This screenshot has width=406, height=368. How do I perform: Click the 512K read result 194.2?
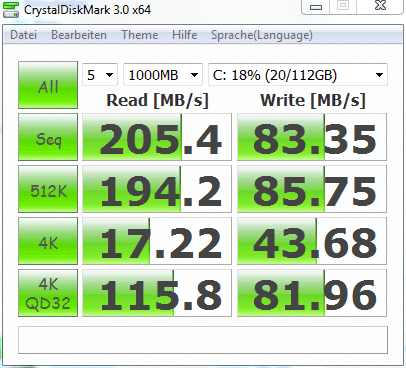[157, 189]
